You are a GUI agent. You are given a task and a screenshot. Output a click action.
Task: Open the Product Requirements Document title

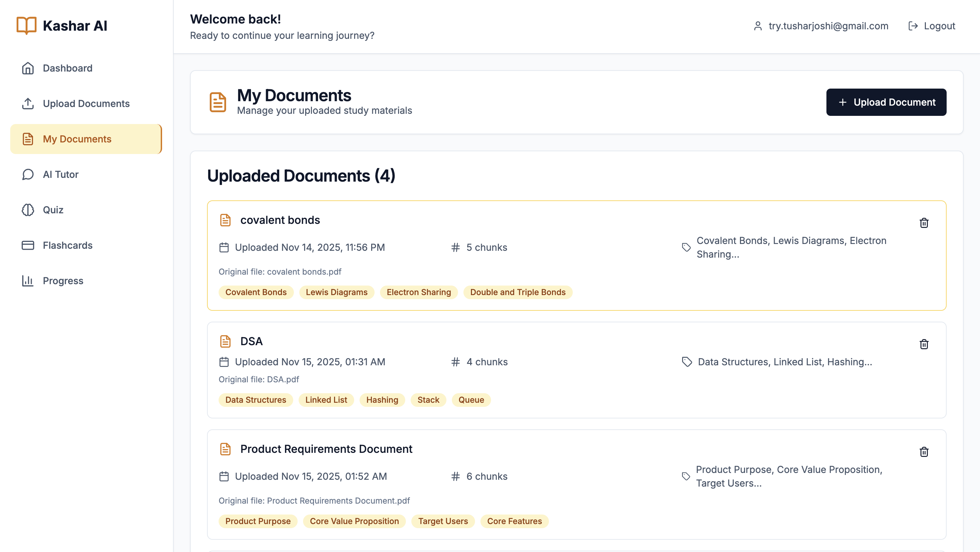(326, 449)
